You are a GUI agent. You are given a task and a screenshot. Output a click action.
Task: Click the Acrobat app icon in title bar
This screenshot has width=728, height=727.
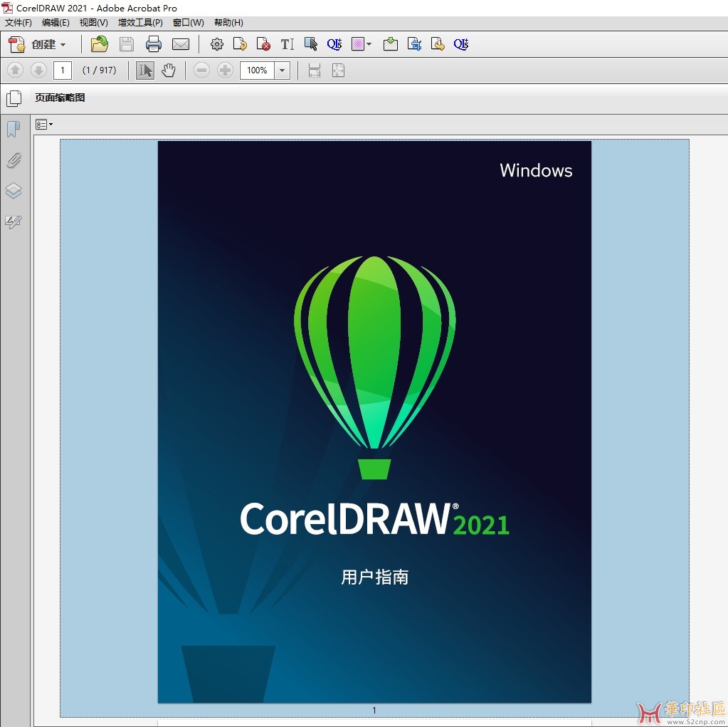point(7,8)
